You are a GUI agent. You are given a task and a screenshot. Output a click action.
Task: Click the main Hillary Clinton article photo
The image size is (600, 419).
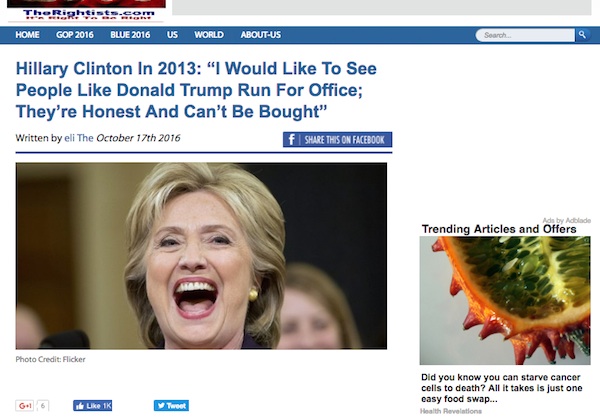[201, 256]
